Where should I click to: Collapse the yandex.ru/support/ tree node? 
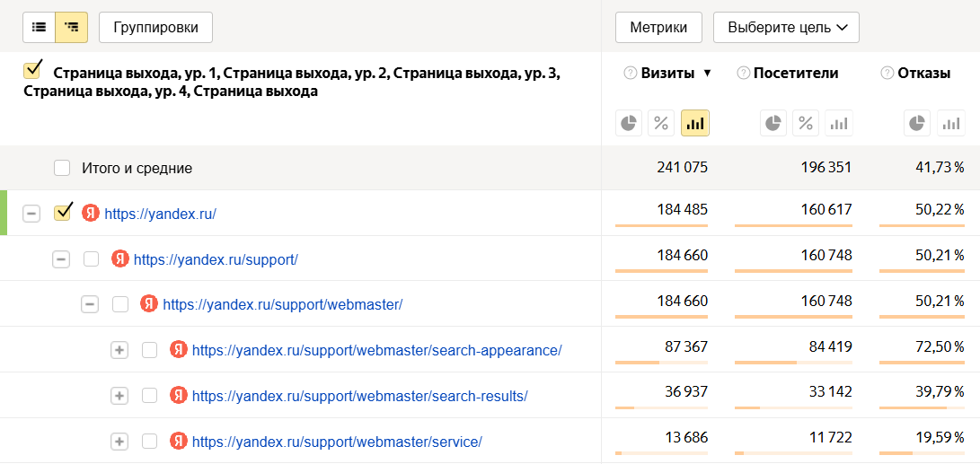[x=60, y=259]
